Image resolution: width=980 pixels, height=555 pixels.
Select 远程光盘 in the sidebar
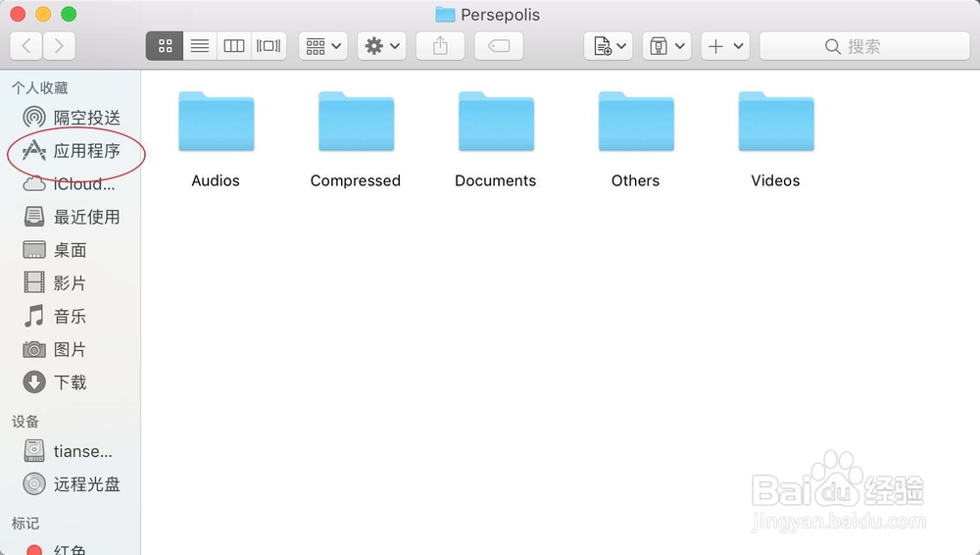tap(72, 483)
